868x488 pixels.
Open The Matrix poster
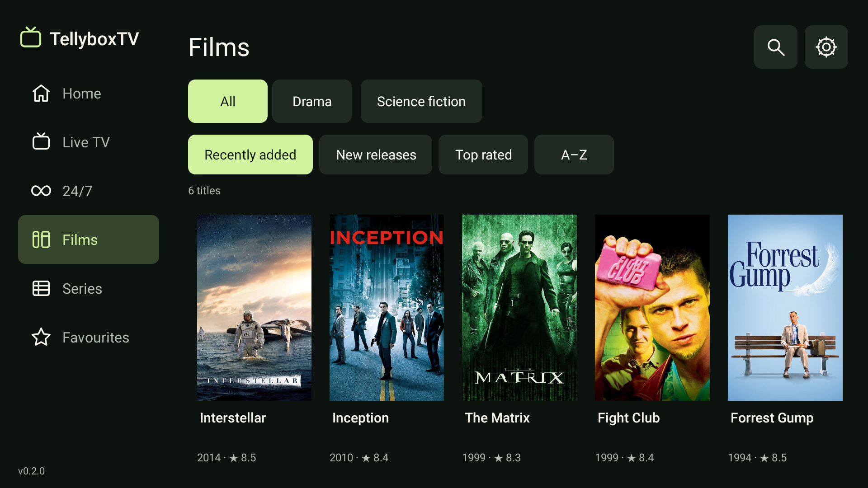tap(519, 308)
